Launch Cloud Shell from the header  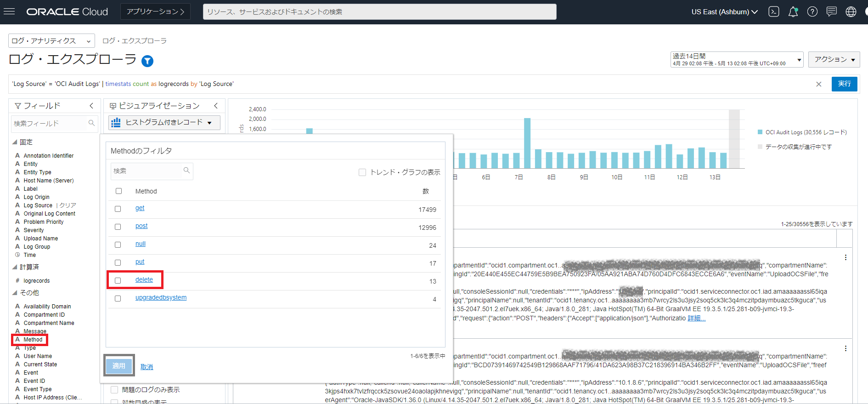(774, 12)
